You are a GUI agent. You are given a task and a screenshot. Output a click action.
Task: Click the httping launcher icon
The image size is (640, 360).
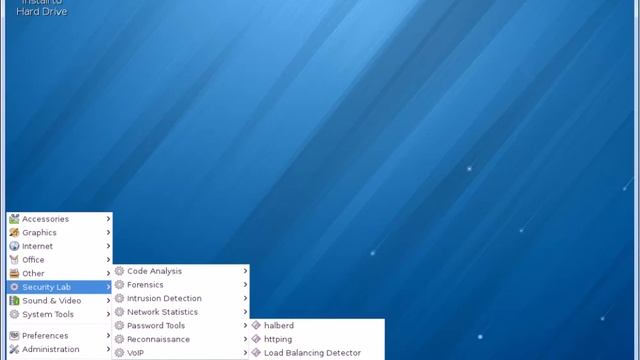[256, 339]
